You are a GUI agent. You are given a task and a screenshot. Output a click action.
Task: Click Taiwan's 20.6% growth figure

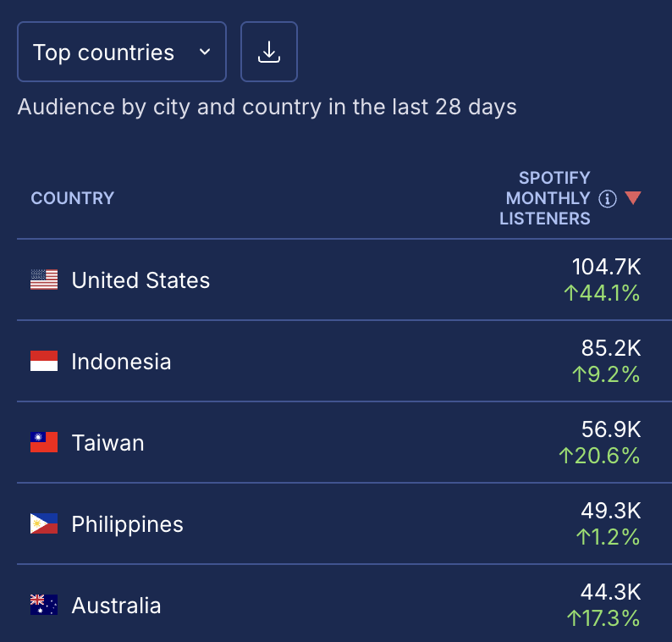(x=599, y=456)
